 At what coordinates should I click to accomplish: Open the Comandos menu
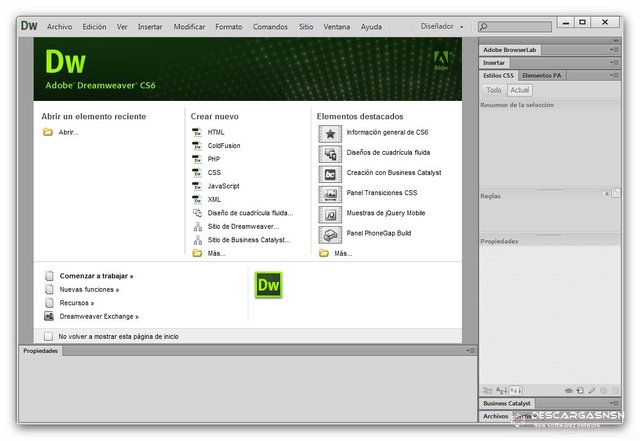tap(270, 27)
